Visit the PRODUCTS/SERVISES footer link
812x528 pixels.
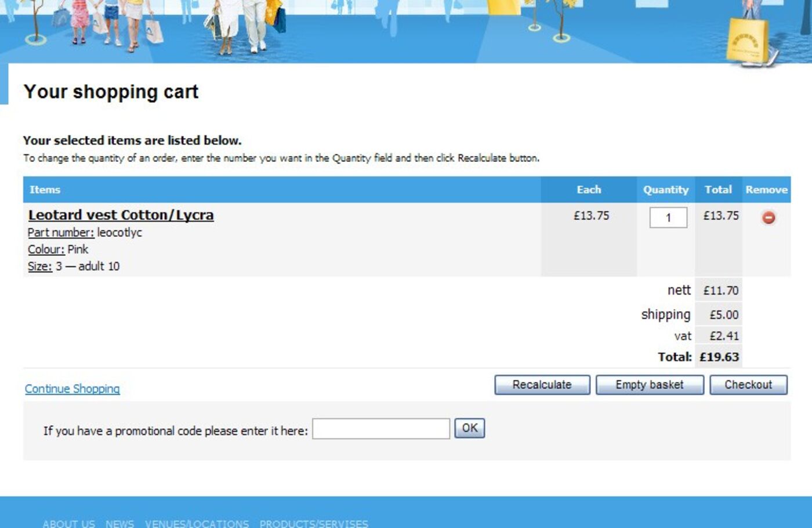(313, 523)
